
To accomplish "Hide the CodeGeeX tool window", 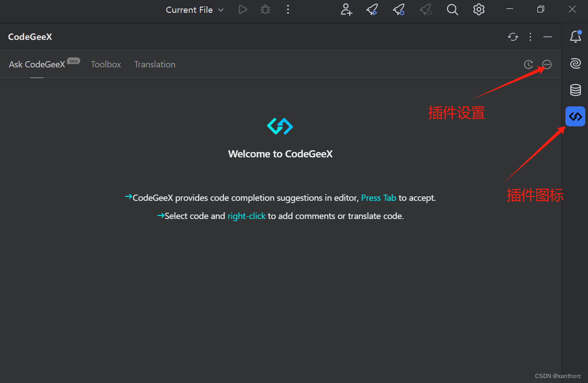I will tap(548, 37).
